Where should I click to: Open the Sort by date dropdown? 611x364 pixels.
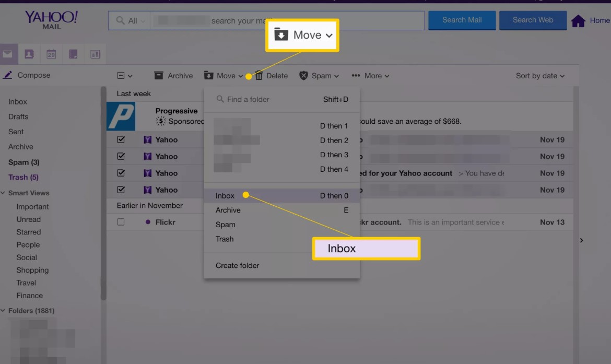point(540,75)
